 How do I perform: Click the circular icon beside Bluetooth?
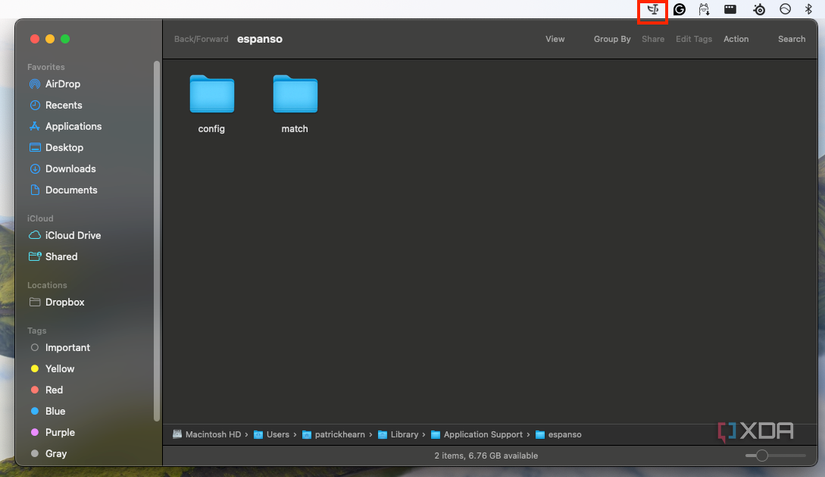tap(785, 9)
